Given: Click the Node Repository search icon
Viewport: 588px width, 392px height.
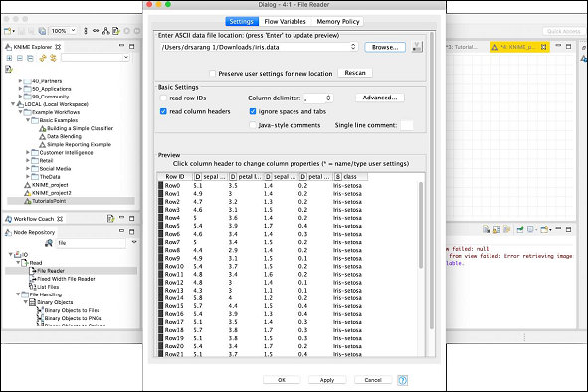Looking at the screenshot, I should pos(49,243).
